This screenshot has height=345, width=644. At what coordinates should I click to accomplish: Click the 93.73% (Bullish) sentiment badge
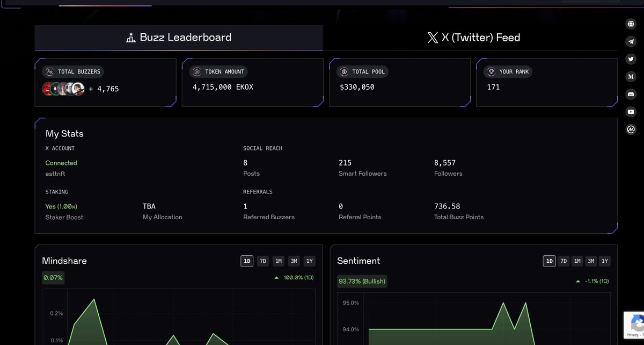362,281
